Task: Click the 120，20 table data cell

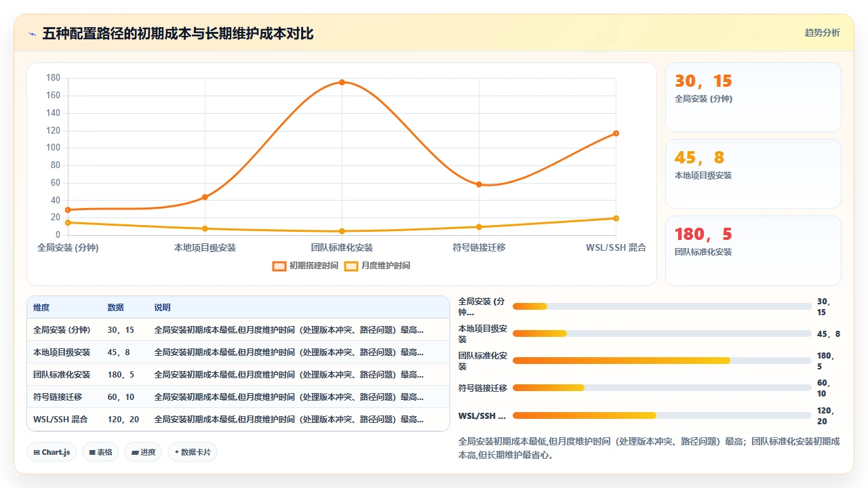Action: pos(123,420)
